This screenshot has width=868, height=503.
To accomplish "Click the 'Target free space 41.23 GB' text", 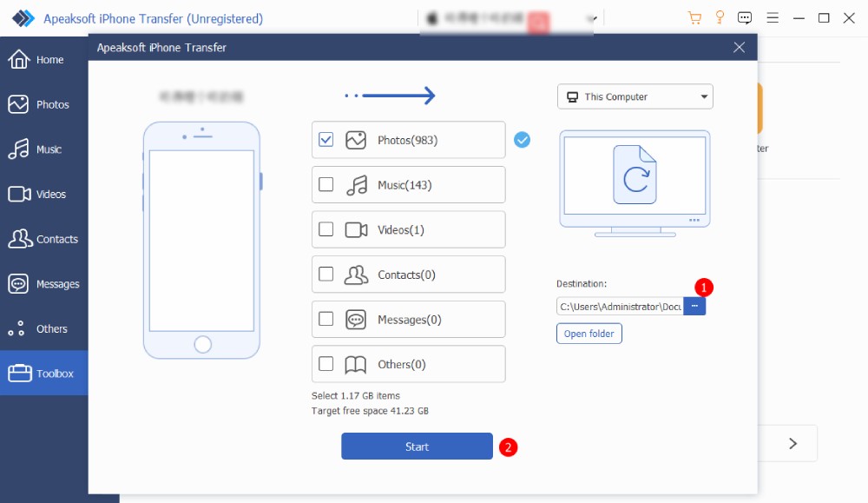I will (x=370, y=411).
